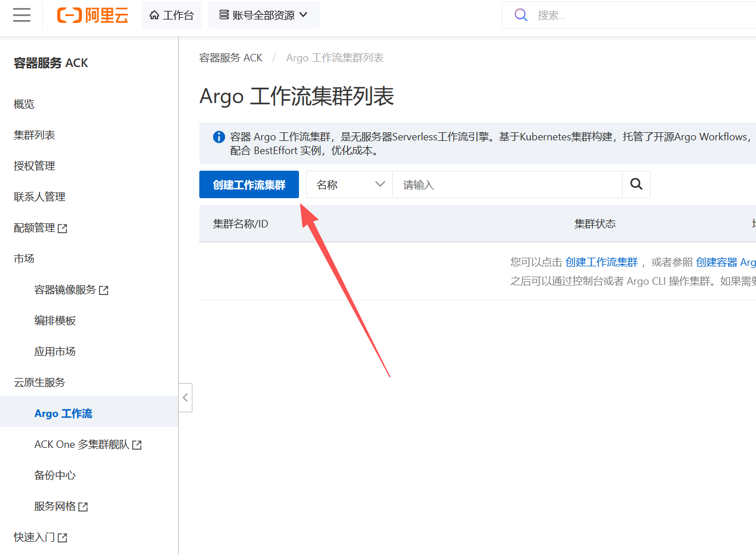Open 配额管理 external link
This screenshot has width=756, height=555.
(x=41, y=228)
